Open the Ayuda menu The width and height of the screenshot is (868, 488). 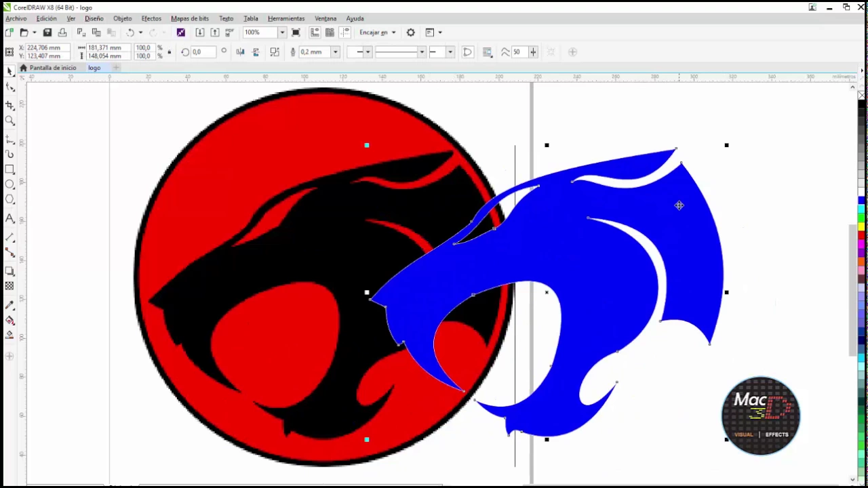[x=355, y=18]
